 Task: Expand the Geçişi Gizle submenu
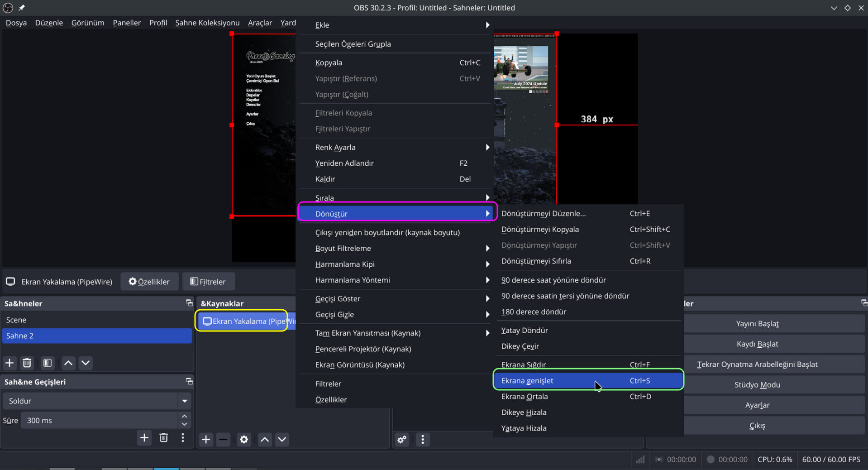coord(394,314)
